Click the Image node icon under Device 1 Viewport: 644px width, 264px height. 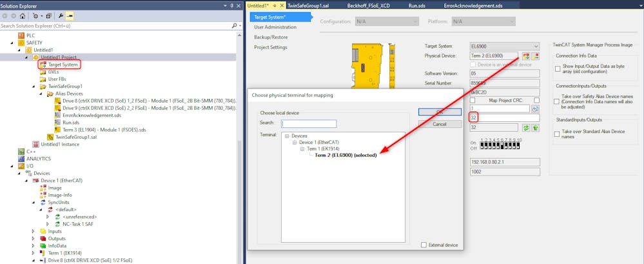(43, 188)
